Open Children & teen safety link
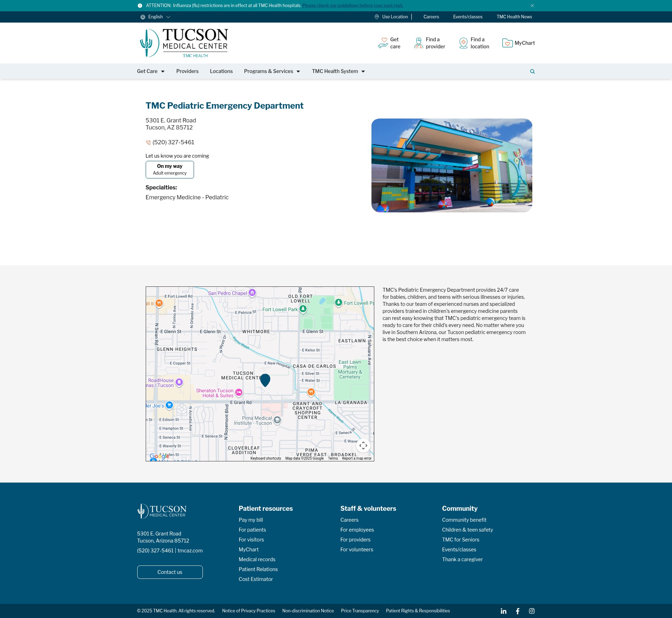This screenshot has width=672, height=618. (467, 530)
